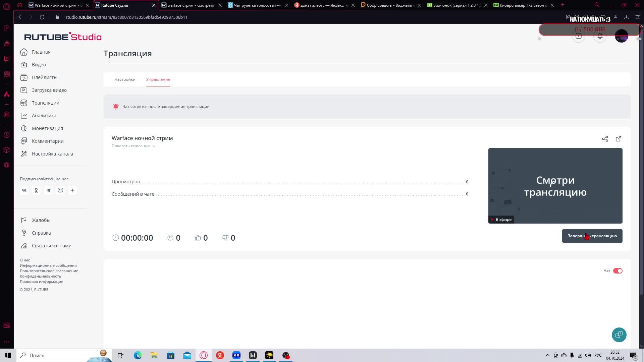Open the history clock in Opera sidebar
644x362 pixels.
tap(6, 135)
